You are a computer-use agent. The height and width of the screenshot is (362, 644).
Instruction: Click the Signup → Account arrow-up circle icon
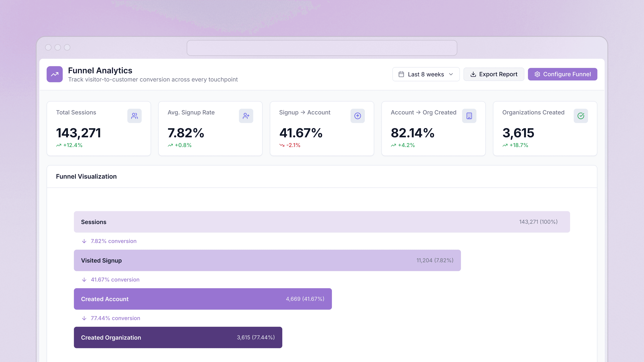click(358, 116)
